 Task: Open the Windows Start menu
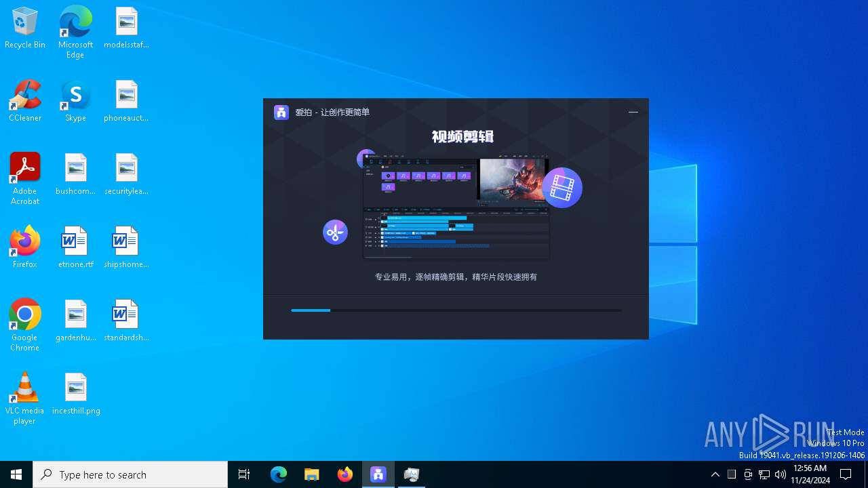[16, 474]
